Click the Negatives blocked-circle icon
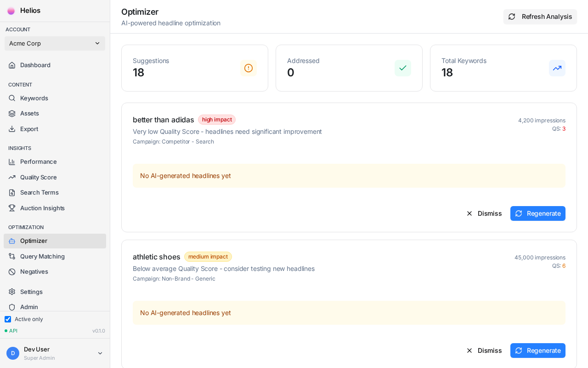 pos(11,272)
